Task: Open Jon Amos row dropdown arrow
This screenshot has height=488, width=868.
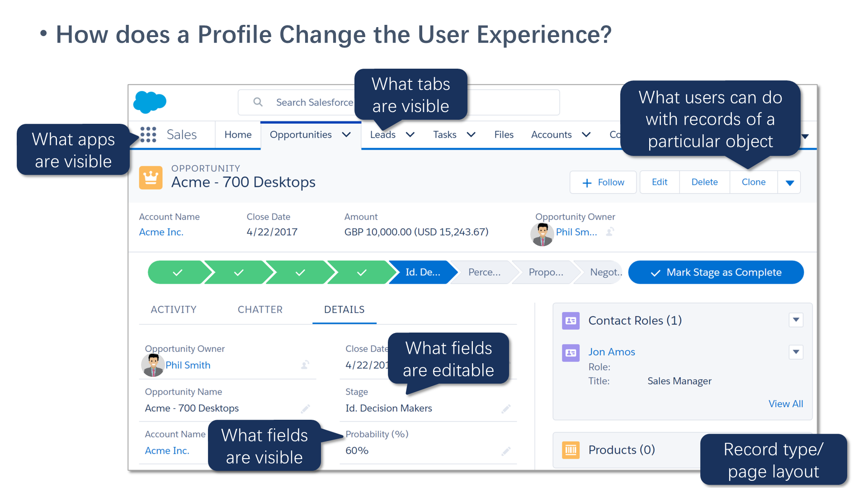Action: (x=796, y=352)
